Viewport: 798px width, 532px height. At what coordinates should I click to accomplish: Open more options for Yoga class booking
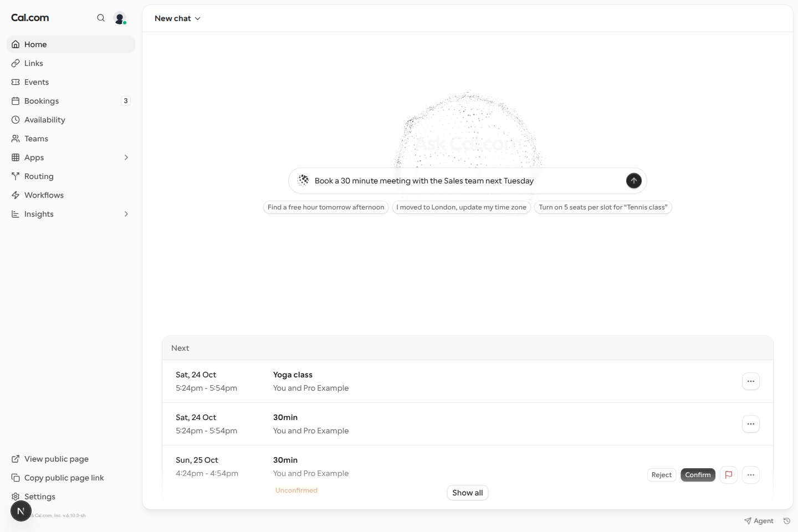point(751,381)
